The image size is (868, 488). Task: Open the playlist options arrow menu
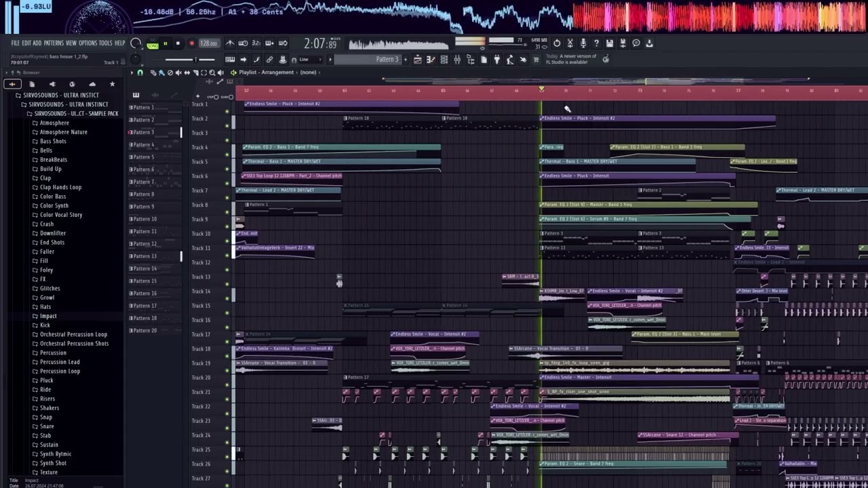point(132,73)
